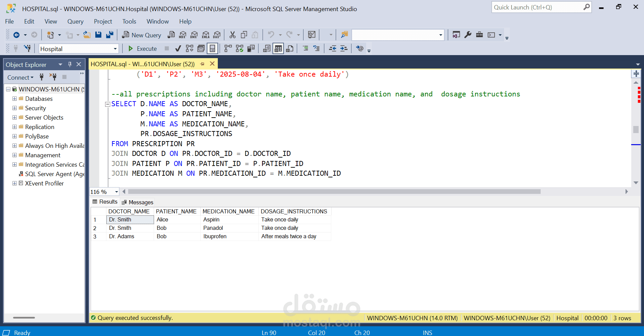Click the Comment out selected lines icon
Screen dimensions: 644x336
(305, 48)
